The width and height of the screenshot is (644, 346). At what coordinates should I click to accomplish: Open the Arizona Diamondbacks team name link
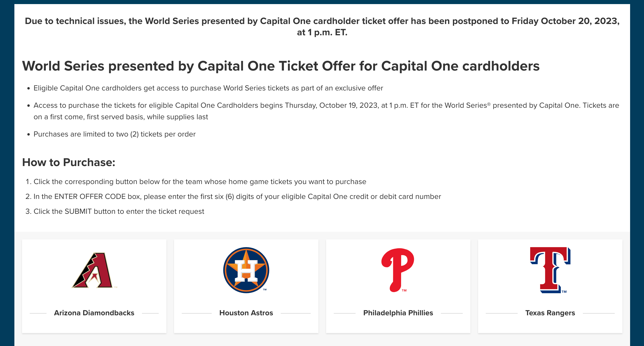[x=94, y=313]
